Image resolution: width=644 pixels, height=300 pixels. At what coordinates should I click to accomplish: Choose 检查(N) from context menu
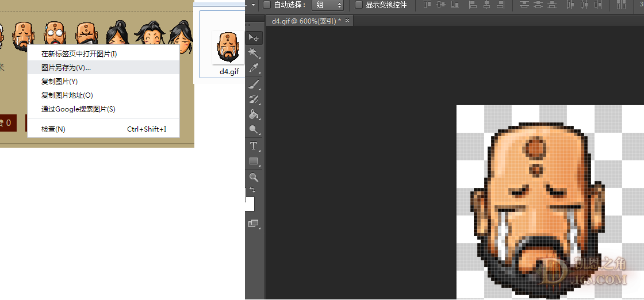[x=103, y=129]
